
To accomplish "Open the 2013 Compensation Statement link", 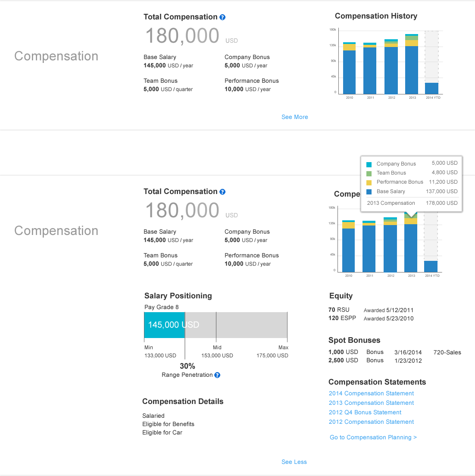I will pos(371,403).
